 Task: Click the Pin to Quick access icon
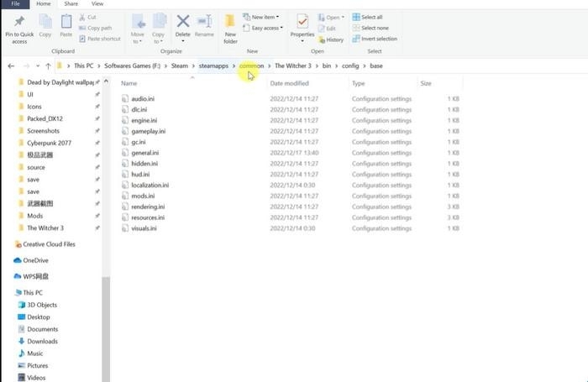point(19,22)
